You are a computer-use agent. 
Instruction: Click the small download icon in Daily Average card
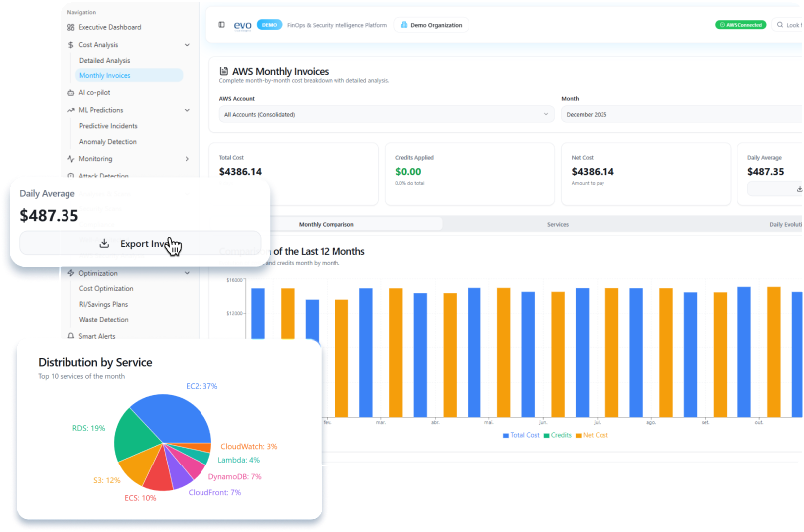point(799,189)
